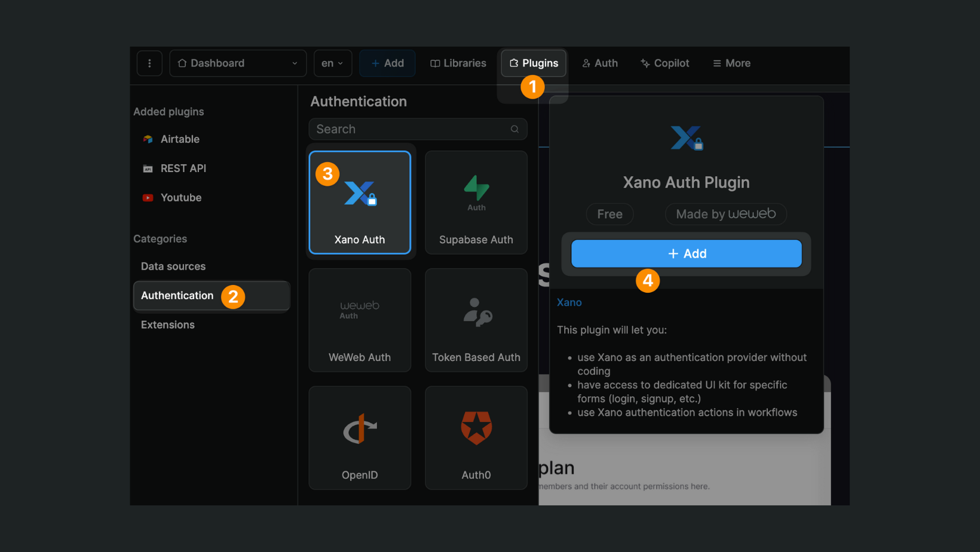The width and height of the screenshot is (980, 552).
Task: Open the More menu
Action: 731,63
